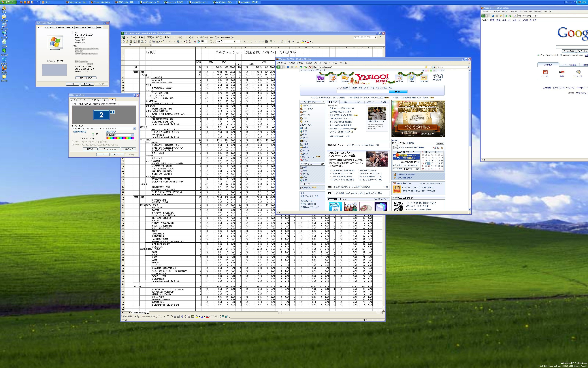Click bookmark star in Yahoo Firefox address bar
This screenshot has height=368, width=588.
426,67
